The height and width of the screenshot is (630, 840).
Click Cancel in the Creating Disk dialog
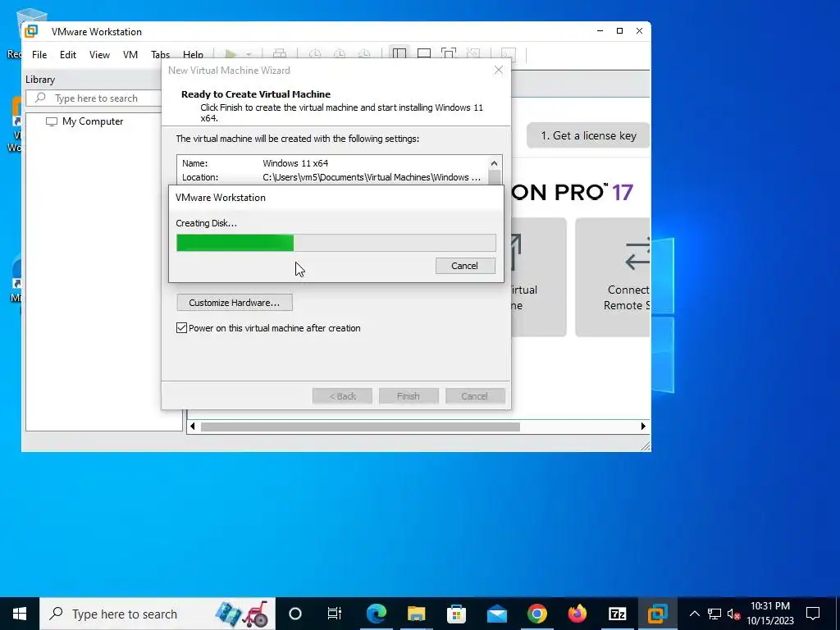coord(465,266)
